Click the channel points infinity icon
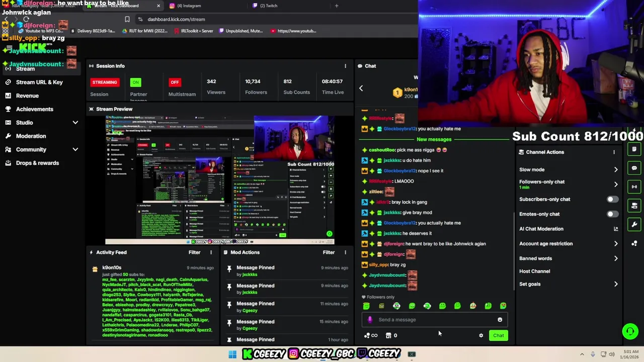 (371, 335)
